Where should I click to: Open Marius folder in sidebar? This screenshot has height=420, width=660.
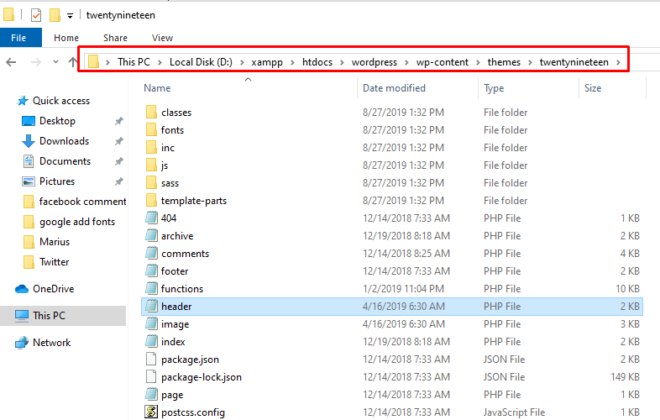(54, 242)
